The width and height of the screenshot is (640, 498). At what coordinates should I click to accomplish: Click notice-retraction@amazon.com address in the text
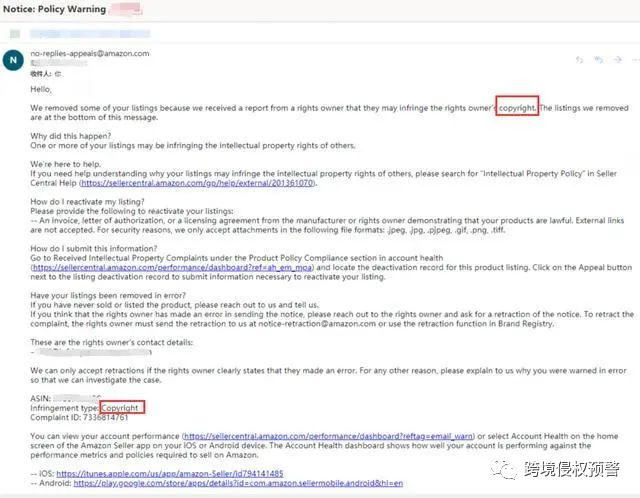[317, 324]
